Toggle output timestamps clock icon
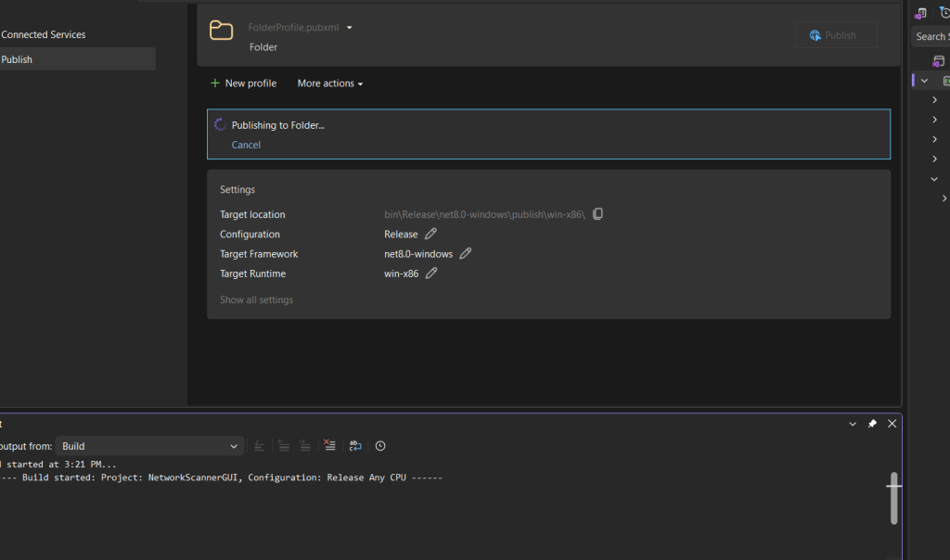The width and height of the screenshot is (950, 560). click(380, 446)
